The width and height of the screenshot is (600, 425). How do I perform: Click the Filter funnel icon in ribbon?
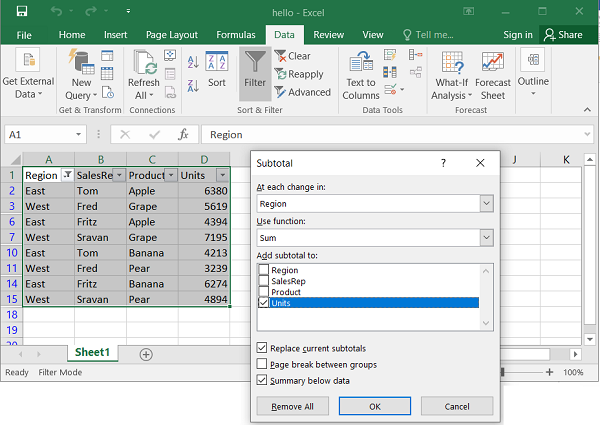(x=255, y=64)
